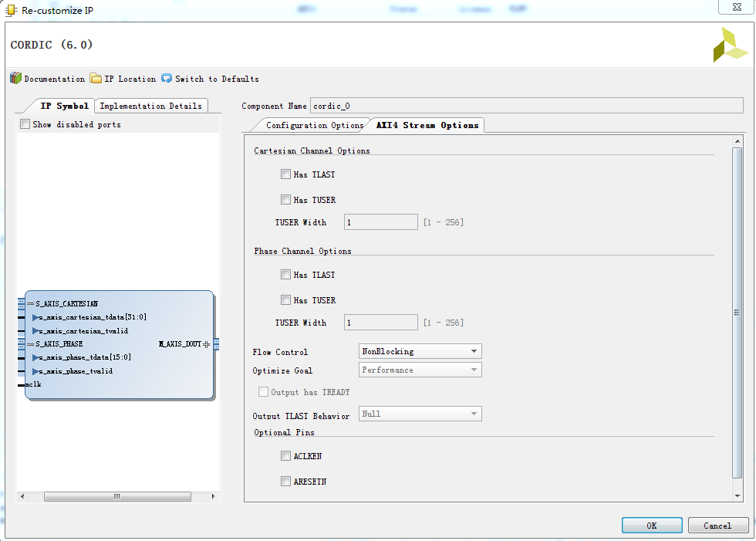Viewport: 756px width, 541px height.
Task: Enable Cartesian channel Has TUSER
Action: coord(285,200)
